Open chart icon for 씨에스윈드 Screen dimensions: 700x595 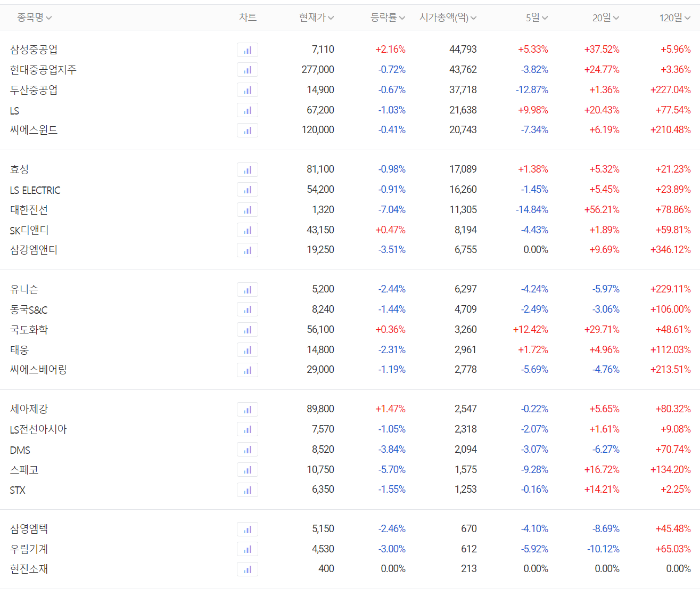248,131
